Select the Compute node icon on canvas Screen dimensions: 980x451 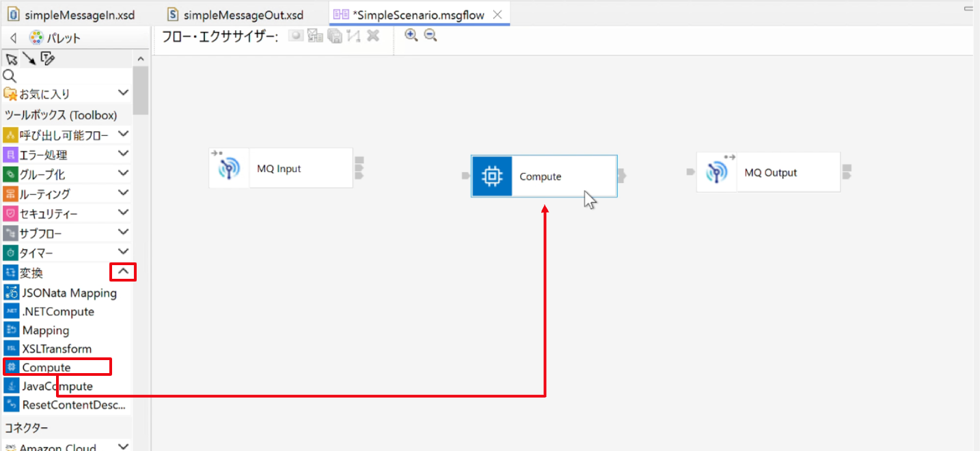click(491, 176)
